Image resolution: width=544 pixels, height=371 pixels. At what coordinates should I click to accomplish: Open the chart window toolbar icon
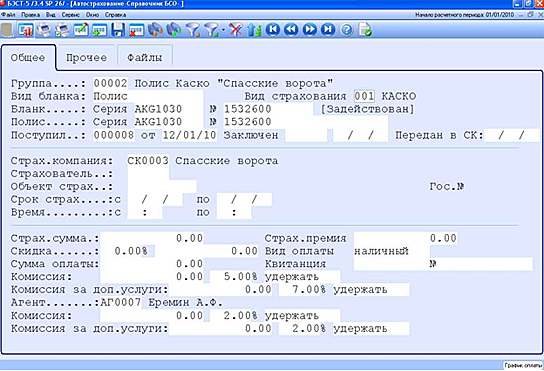coord(26,30)
